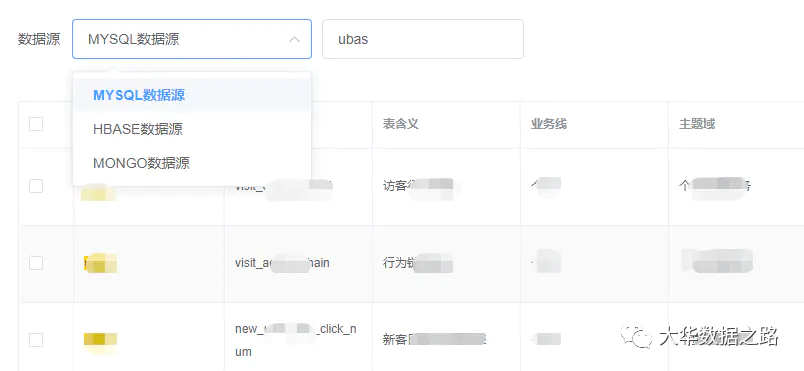Click the 表含义 column header

(400, 124)
